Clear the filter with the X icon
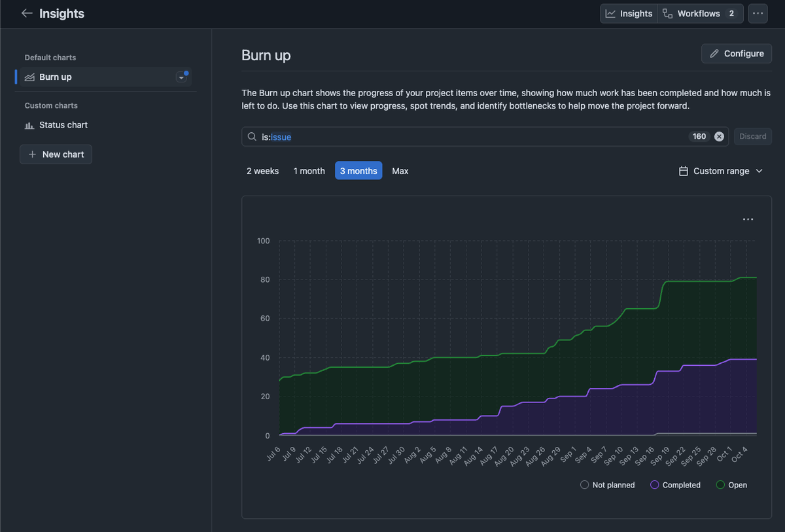785x532 pixels. pos(719,137)
